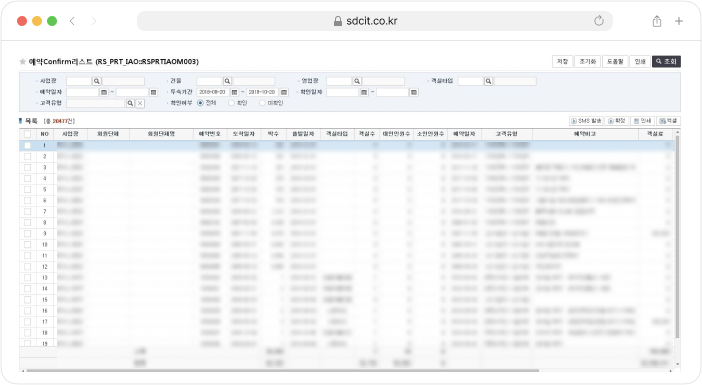
Task: Sort by the 고객유형 column header
Action: (x=507, y=134)
